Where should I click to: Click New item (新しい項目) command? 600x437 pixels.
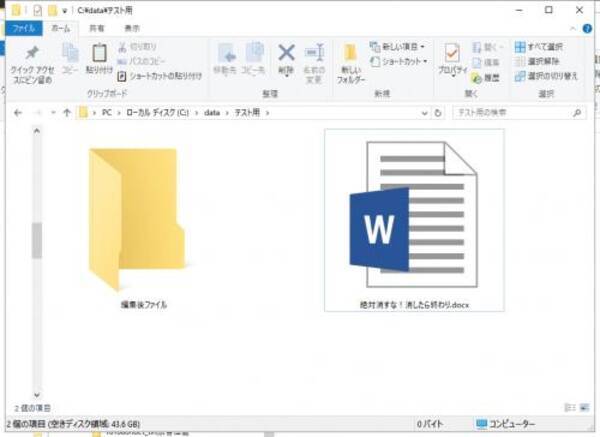(398, 47)
